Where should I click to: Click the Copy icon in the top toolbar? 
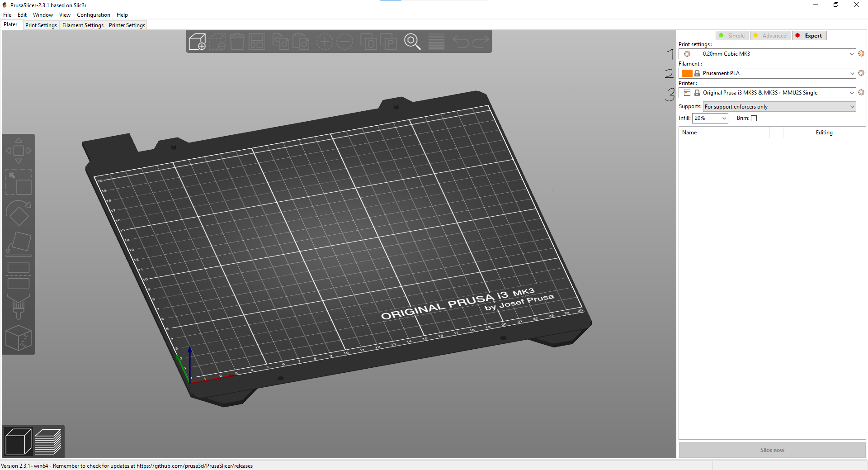click(281, 42)
